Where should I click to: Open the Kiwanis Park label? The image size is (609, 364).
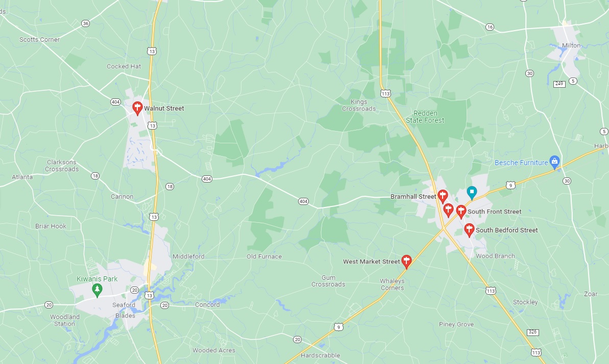click(x=96, y=279)
